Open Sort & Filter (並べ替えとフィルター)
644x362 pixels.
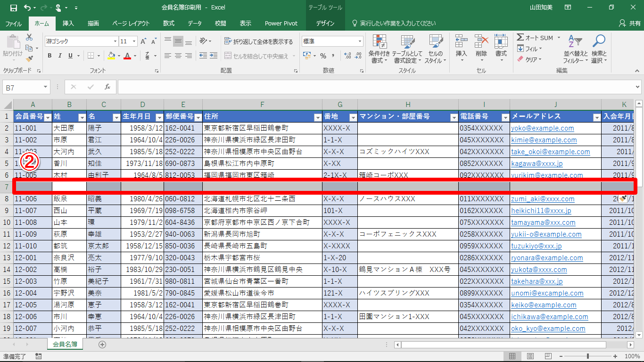coord(576,49)
